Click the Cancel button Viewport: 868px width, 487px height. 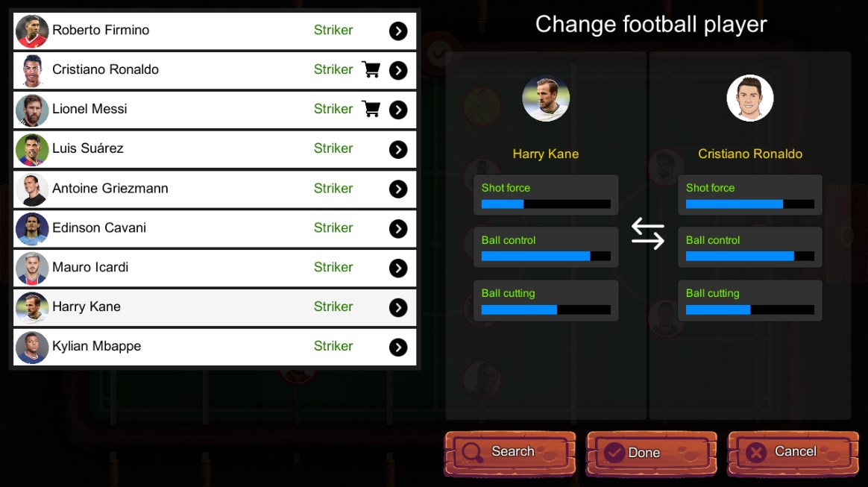click(793, 453)
